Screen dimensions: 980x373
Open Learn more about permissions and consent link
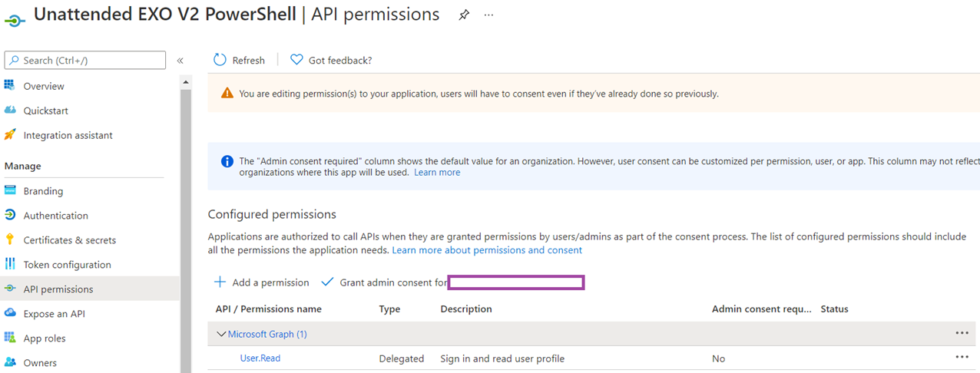click(487, 250)
